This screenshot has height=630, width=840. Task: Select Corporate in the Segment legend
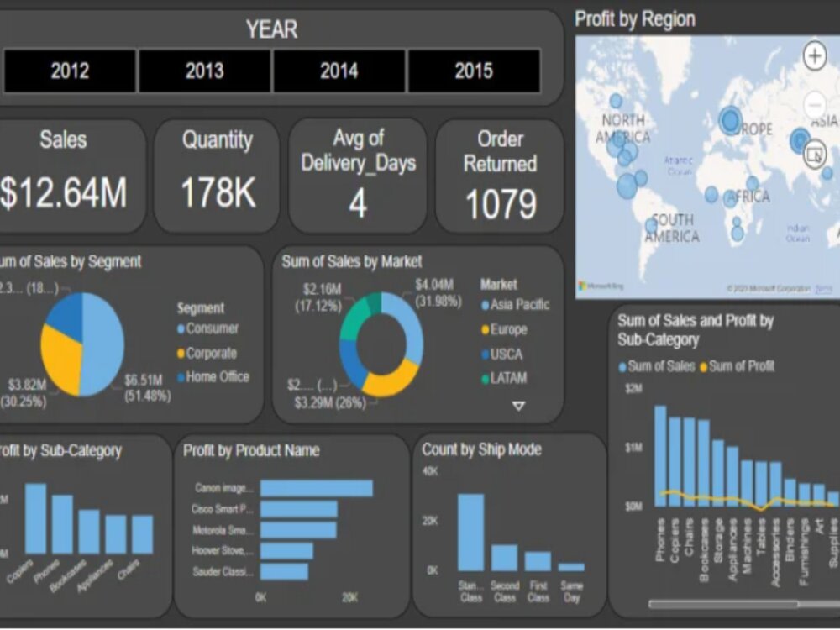[207, 353]
